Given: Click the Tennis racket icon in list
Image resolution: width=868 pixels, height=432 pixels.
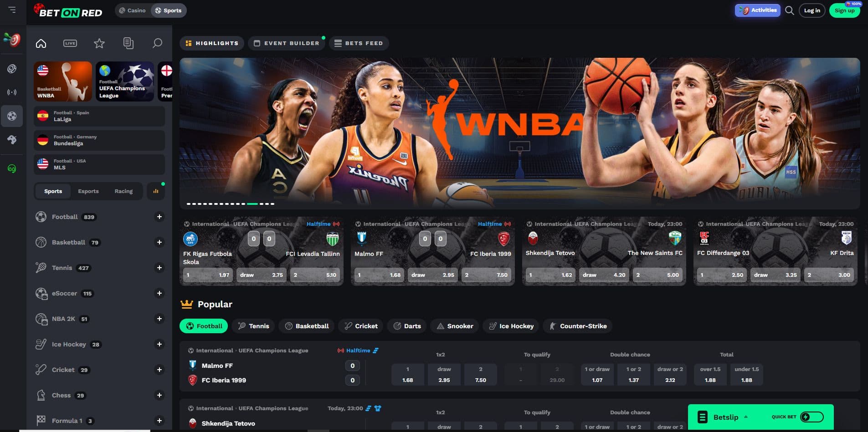Looking at the screenshot, I should [x=41, y=268].
